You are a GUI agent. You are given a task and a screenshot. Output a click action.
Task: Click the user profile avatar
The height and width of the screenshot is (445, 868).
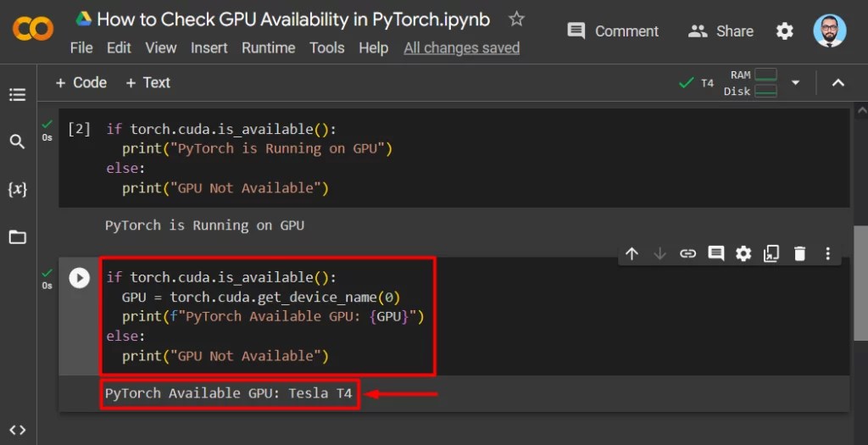point(829,31)
